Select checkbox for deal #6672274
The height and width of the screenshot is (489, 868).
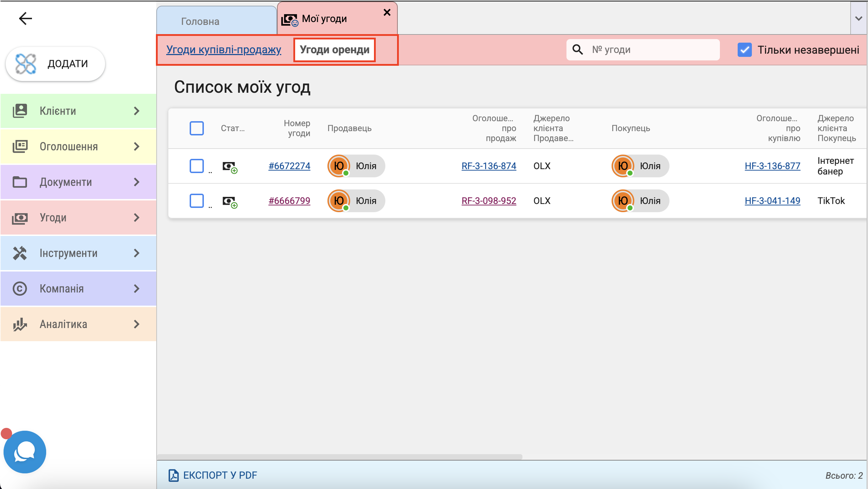tap(197, 166)
